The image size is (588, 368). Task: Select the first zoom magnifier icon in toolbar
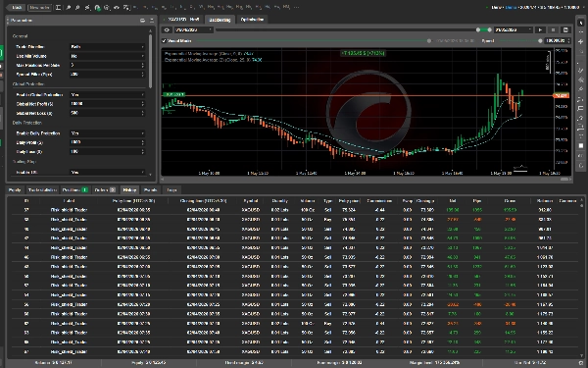(69, 7)
